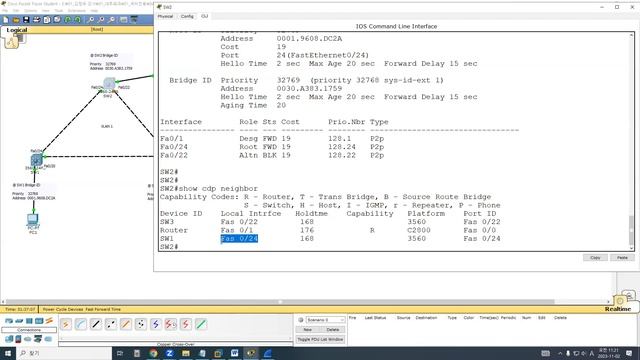Screen dimensions: 640x360
Task: Click the Paste icon in main toolbar
Action: (x=57, y=20)
